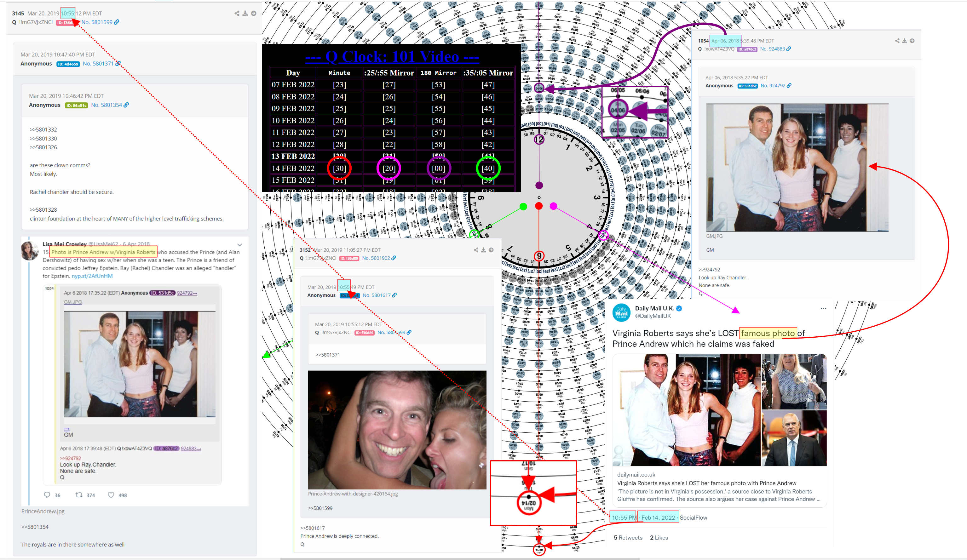Viewport: 967px width, 560px height.
Task: Click quoted reply >>5801371 in post 3152
Action: 328,355
